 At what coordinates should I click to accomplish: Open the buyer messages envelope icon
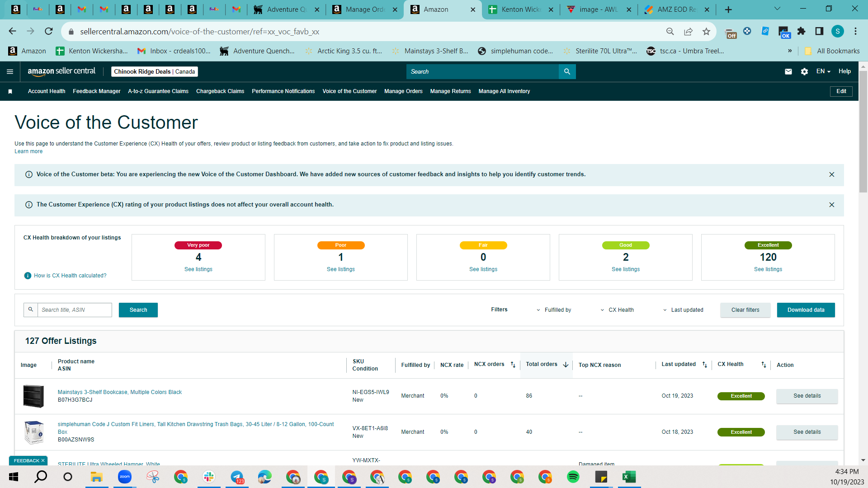coord(788,71)
